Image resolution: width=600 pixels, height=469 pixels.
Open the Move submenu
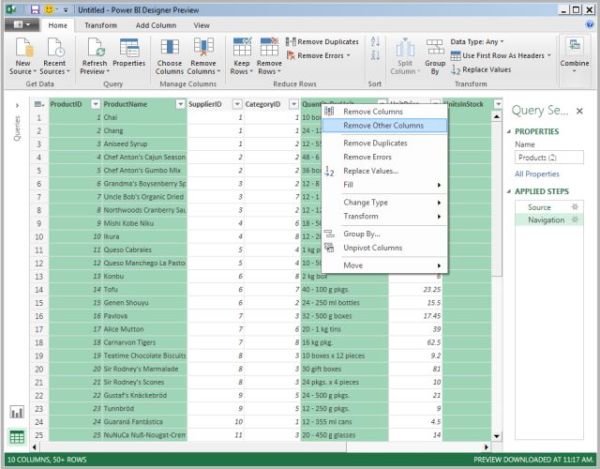click(385, 265)
